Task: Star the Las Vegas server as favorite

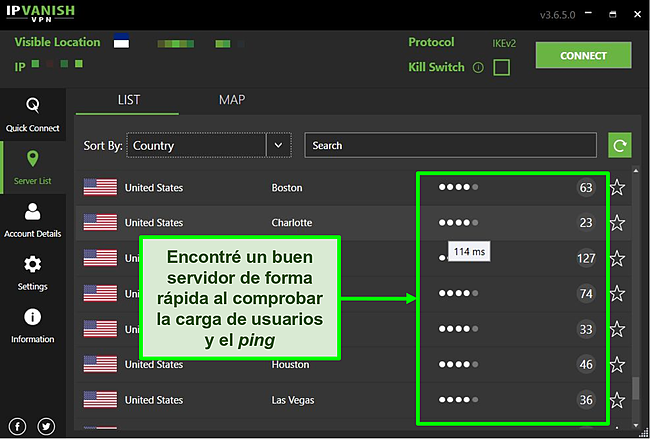Action: pyautogui.click(x=617, y=400)
